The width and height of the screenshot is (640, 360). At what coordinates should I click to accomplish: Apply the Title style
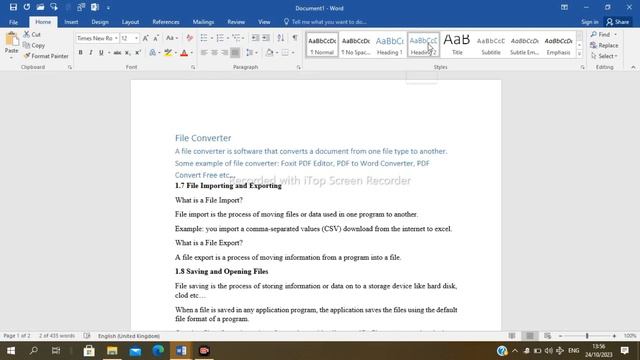pyautogui.click(x=457, y=45)
